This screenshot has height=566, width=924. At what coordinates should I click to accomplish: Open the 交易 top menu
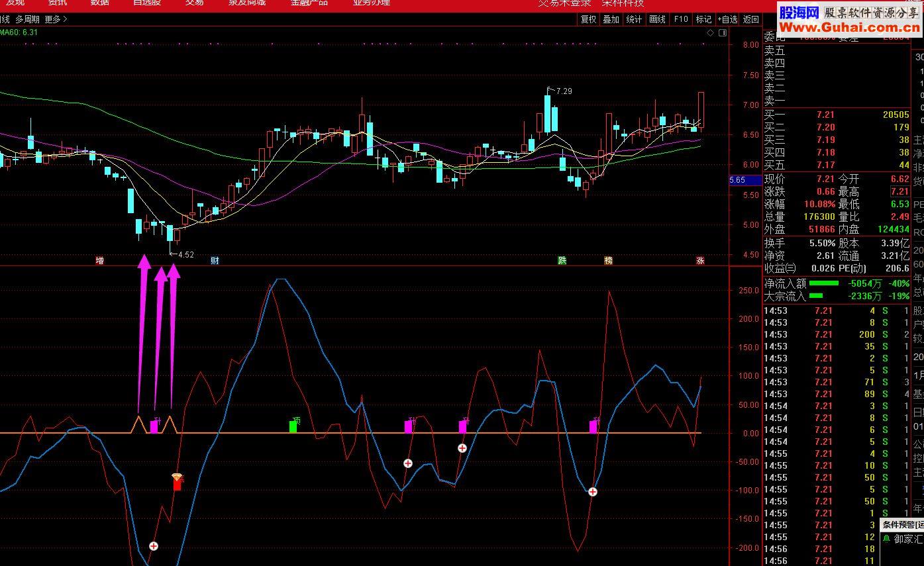click(195, 3)
